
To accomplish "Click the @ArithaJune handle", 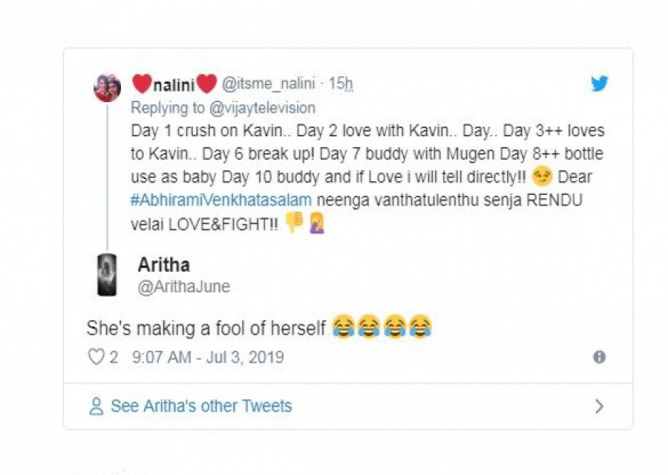I will pyautogui.click(x=183, y=287).
